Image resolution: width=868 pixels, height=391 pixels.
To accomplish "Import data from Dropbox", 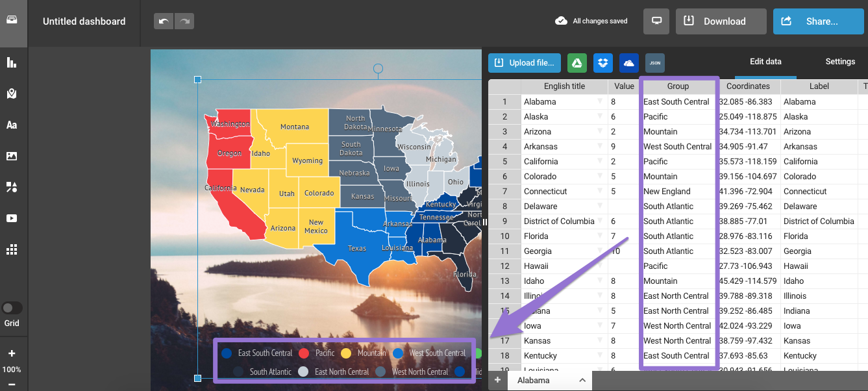I will click(603, 63).
